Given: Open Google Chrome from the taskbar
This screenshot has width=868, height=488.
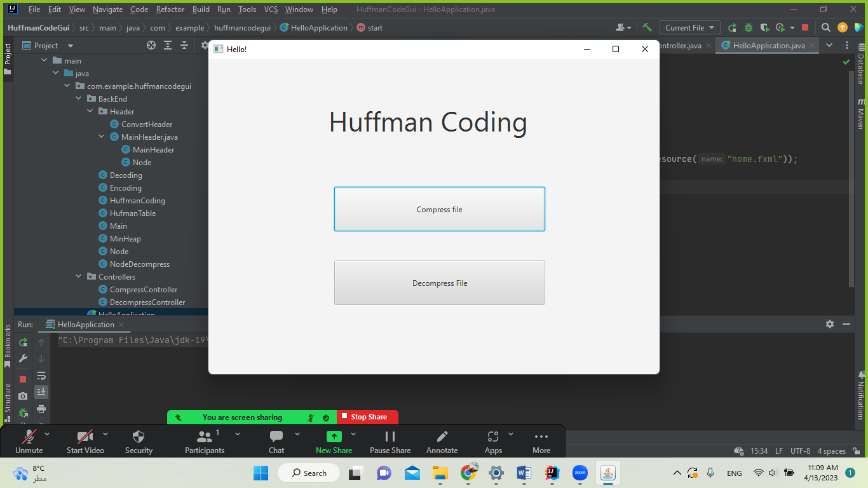Looking at the screenshot, I should [x=470, y=473].
